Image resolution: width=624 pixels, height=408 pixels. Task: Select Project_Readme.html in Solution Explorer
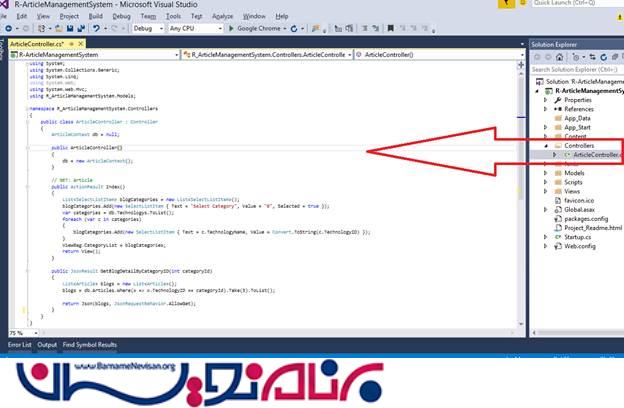click(593, 228)
